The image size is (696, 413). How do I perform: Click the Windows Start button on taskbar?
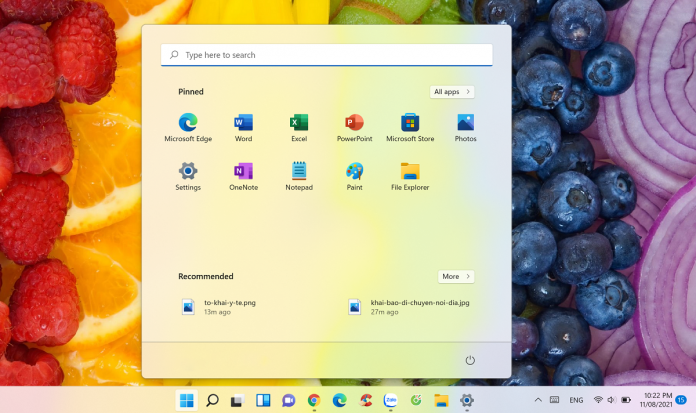[x=186, y=400]
